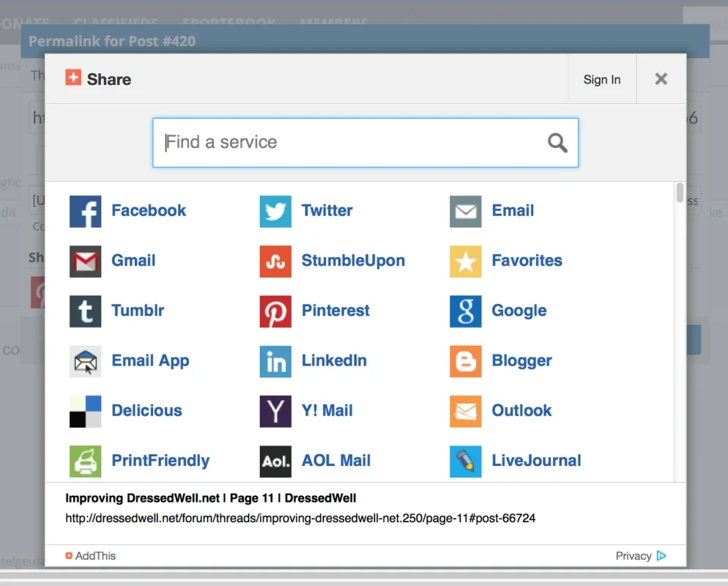Viewport: 728px width, 586px height.
Task: Click the Email envelope icon
Action: click(466, 212)
